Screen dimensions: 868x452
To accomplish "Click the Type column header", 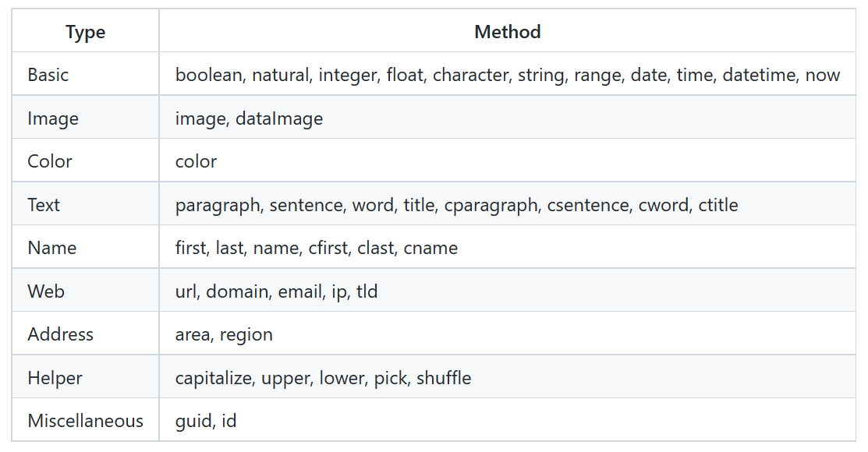I will [x=85, y=31].
